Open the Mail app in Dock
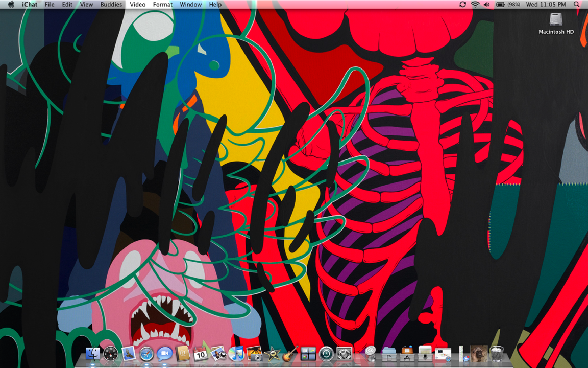Image resolution: width=588 pixels, height=368 pixels. point(128,354)
